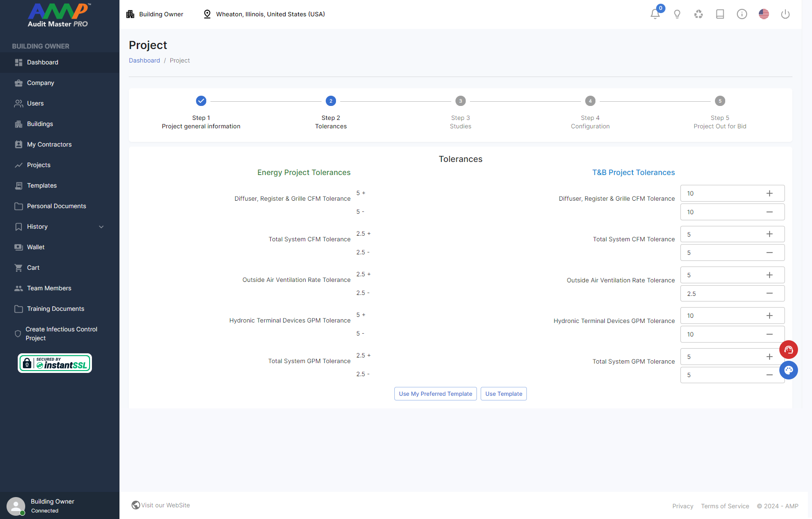Click T&B Diffuser CFM plus tolerance field
812x519 pixels.
tap(721, 193)
